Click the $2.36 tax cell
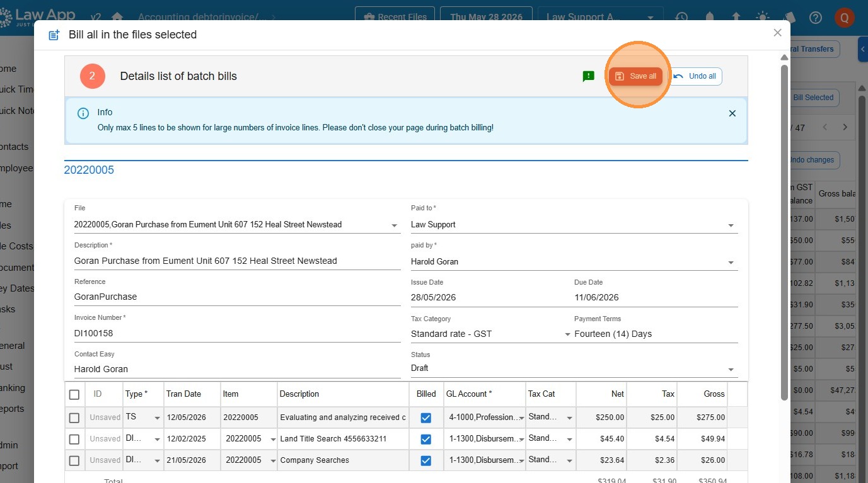This screenshot has height=483, width=868. pyautogui.click(x=652, y=460)
